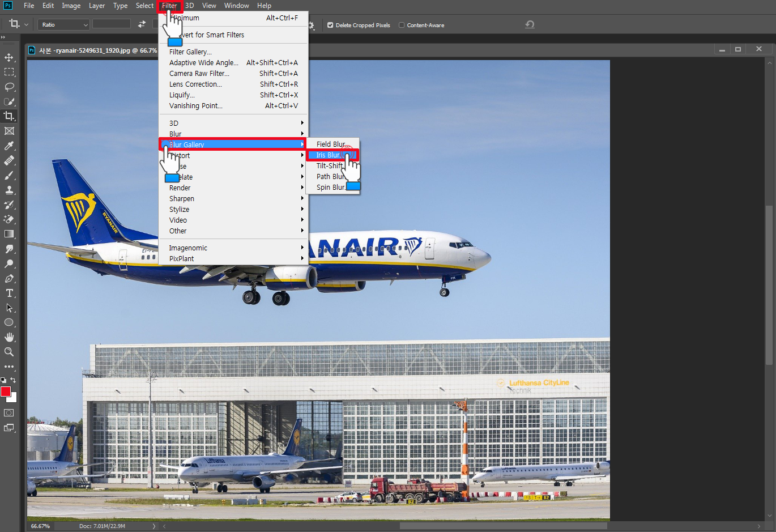Open the View menu
Viewport: 776px width, 532px height.
(209, 6)
